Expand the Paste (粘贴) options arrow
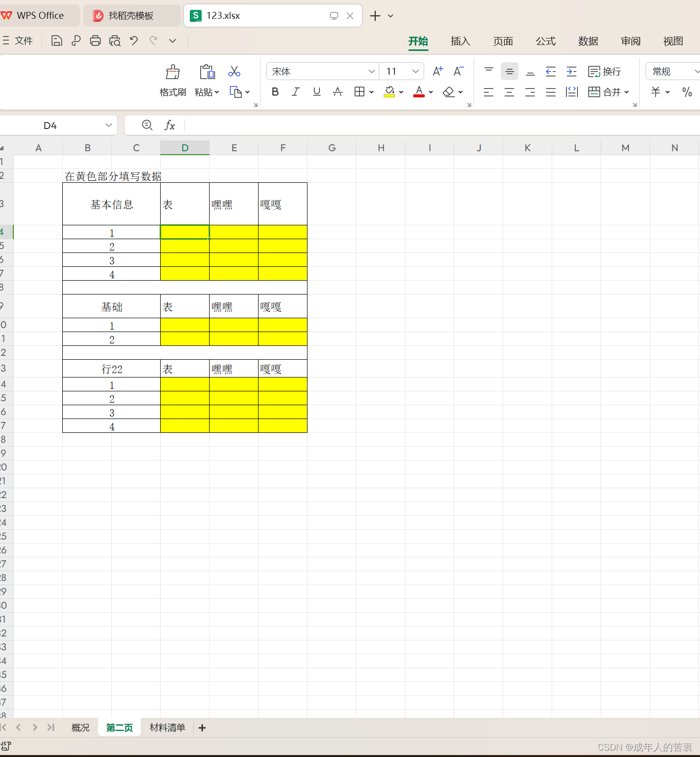The width and height of the screenshot is (700, 757). tap(217, 92)
